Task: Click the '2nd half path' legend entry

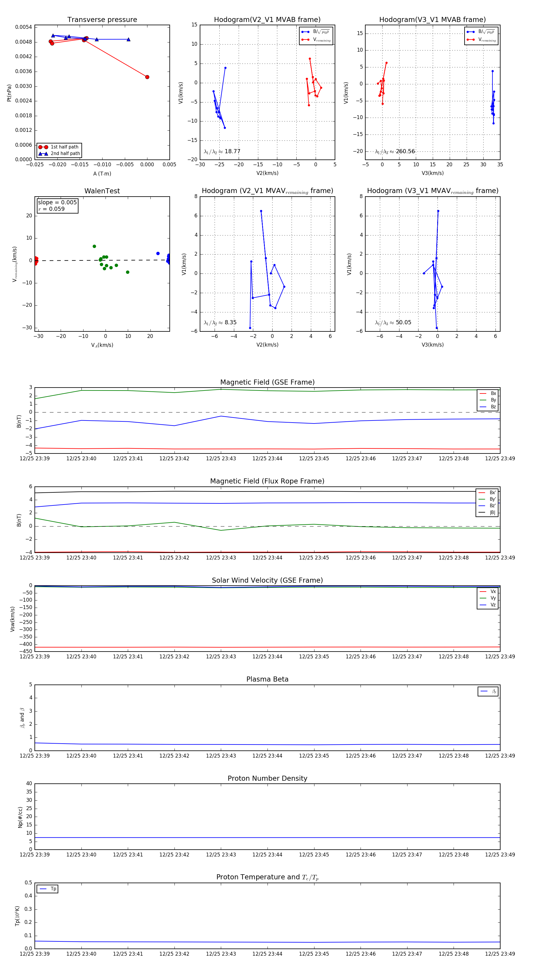Action: tap(59, 154)
